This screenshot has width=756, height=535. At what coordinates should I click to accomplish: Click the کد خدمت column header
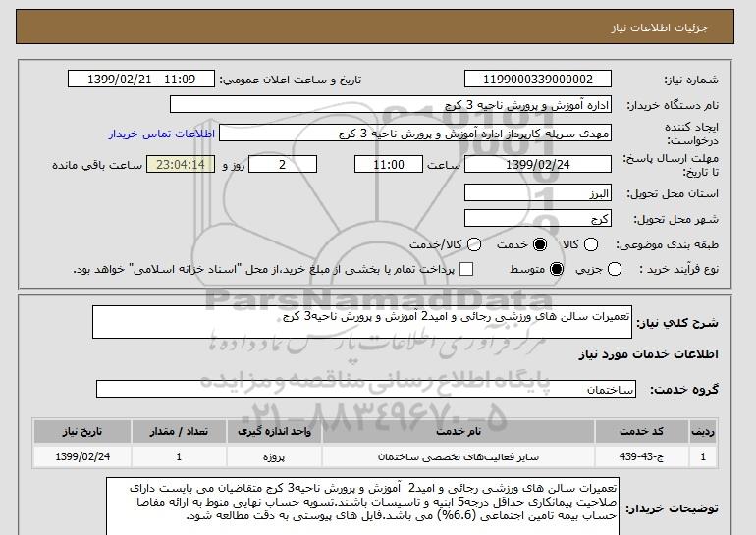point(641,431)
